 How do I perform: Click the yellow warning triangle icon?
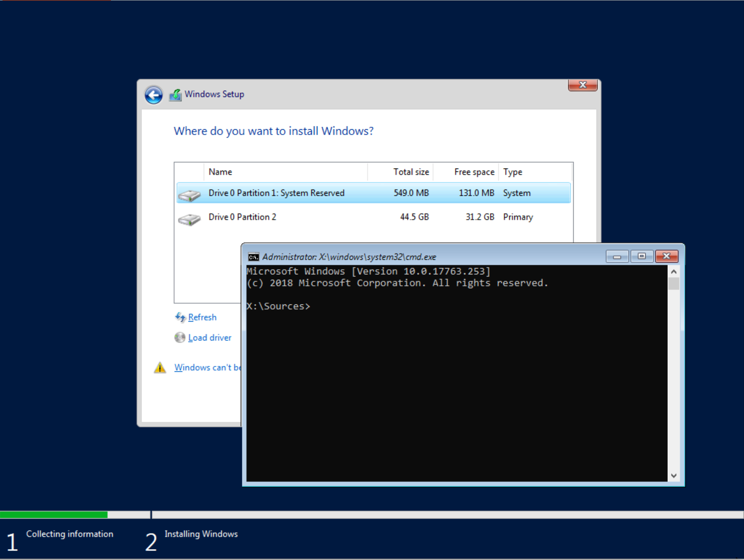160,368
